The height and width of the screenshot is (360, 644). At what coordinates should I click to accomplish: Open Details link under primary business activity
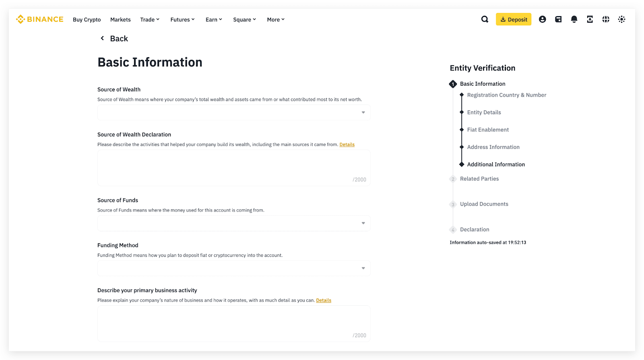click(324, 300)
